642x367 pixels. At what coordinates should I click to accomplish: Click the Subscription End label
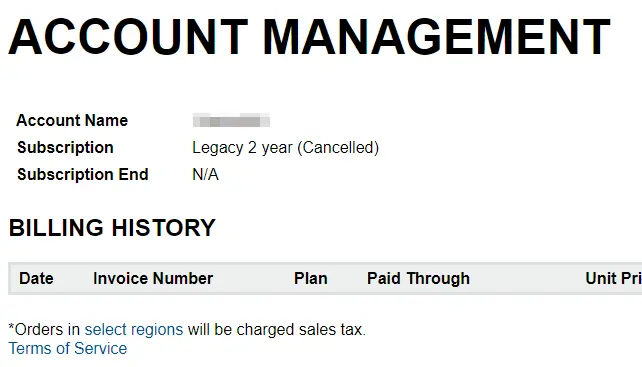click(83, 174)
